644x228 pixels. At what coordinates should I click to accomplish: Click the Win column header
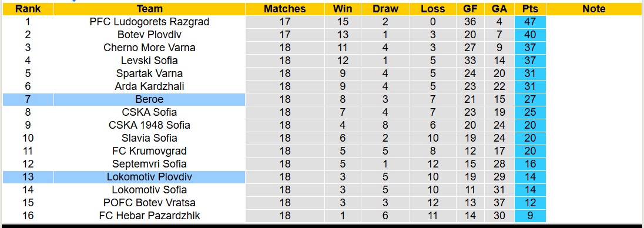[342, 9]
